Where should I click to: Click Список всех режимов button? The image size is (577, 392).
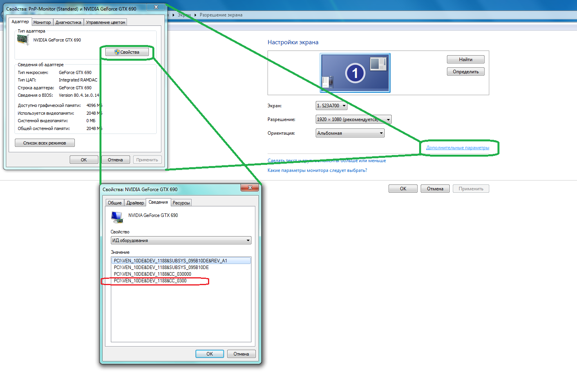pos(45,143)
